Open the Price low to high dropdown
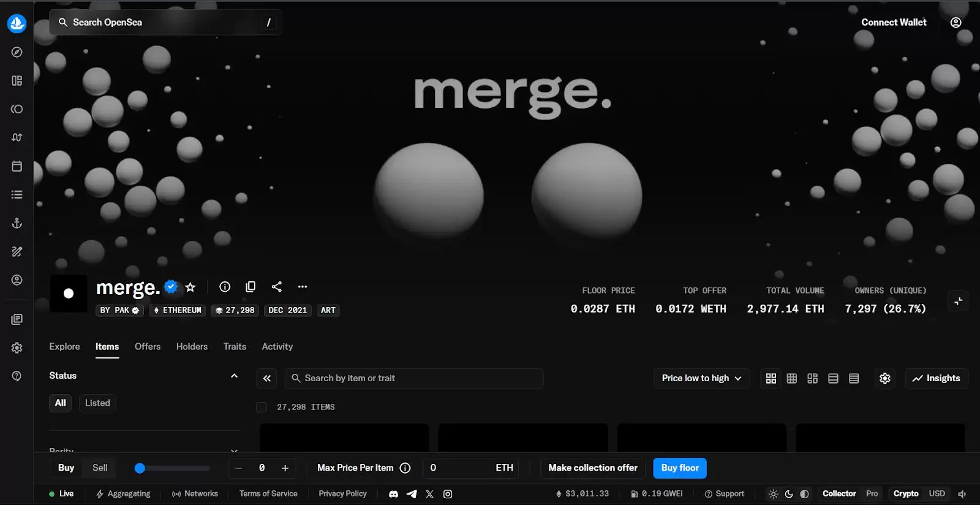 (x=701, y=379)
